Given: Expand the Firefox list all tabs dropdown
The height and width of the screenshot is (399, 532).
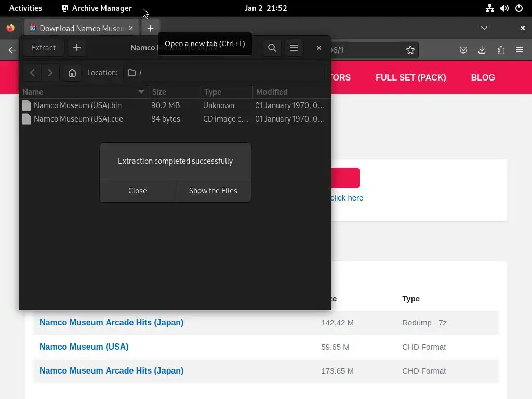Looking at the screenshot, I should pyautogui.click(x=484, y=28).
